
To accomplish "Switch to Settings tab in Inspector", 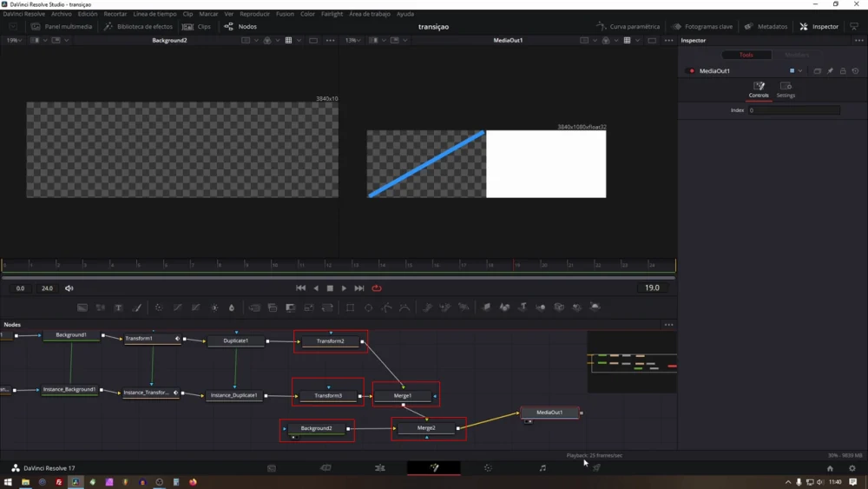I will click(786, 90).
